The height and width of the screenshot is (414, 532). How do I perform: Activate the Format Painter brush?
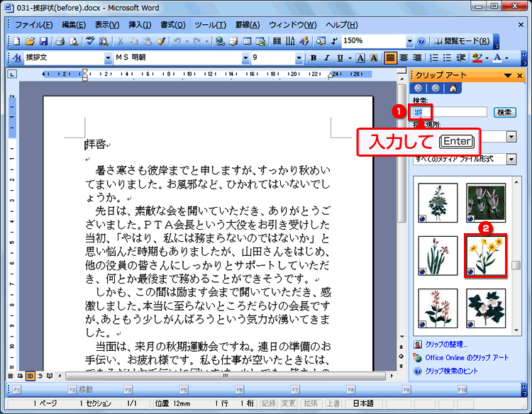point(160,41)
